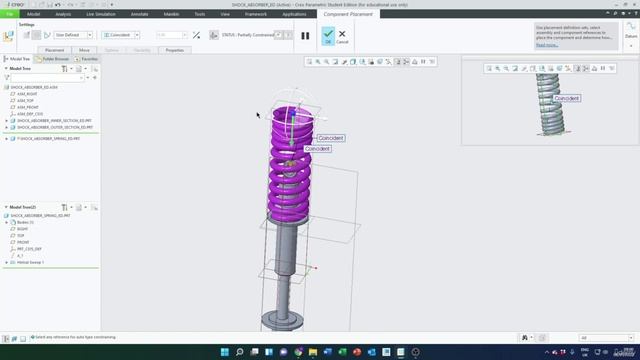The width and height of the screenshot is (640, 360).
Task: Switch to the Favorites tab
Action: 86,59
